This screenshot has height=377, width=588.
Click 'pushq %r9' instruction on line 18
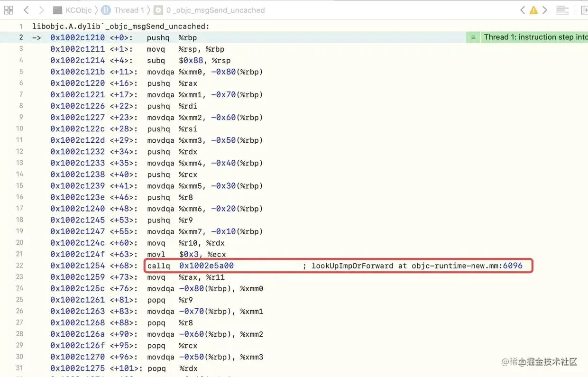click(170, 220)
